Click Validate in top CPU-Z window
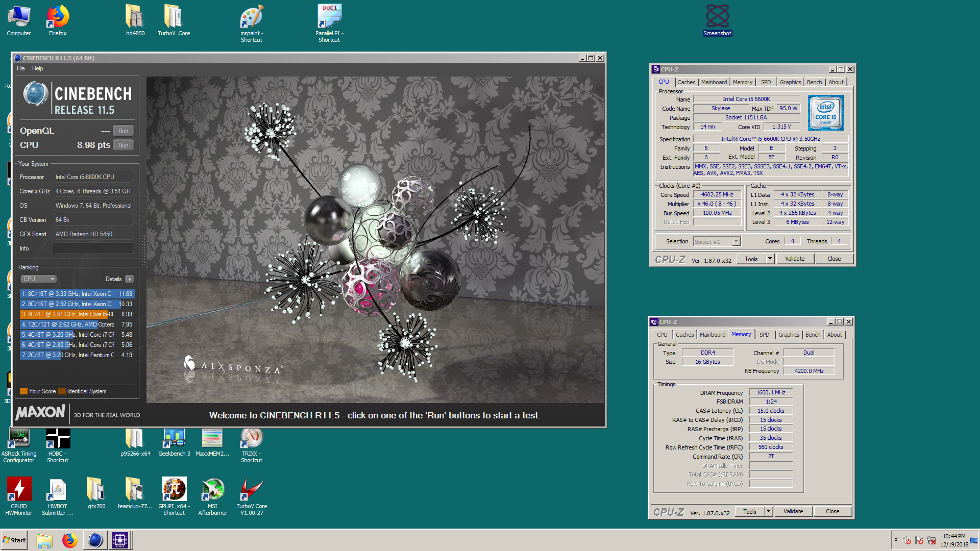This screenshot has height=551, width=980. tap(794, 259)
